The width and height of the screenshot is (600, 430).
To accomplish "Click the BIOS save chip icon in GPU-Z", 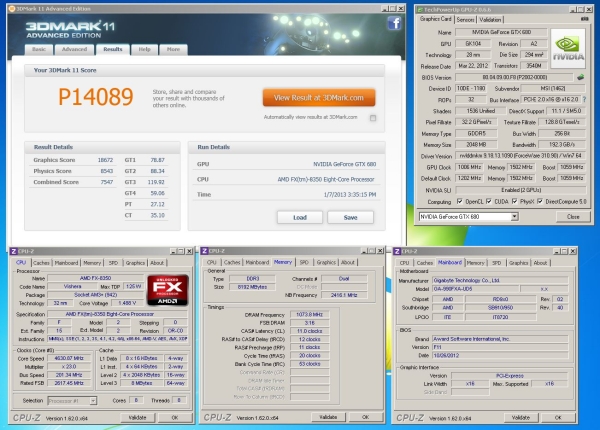I will click(x=580, y=77).
